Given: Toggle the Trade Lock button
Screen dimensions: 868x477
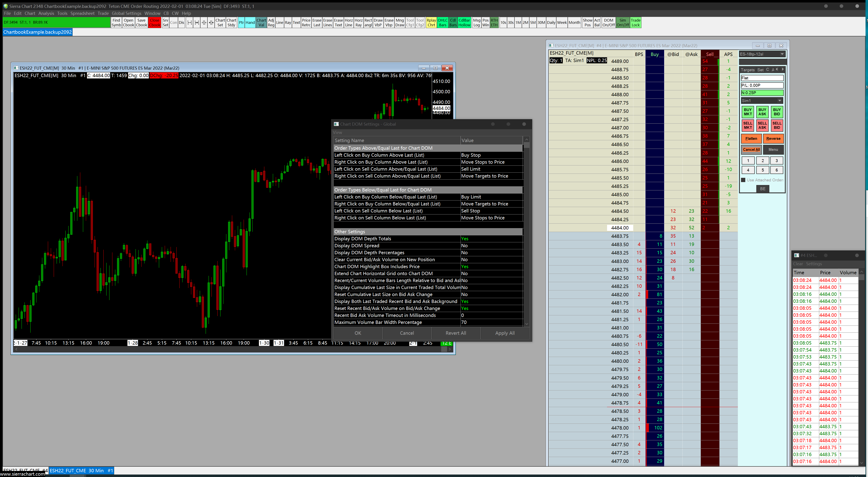Looking at the screenshot, I should [x=635, y=22].
